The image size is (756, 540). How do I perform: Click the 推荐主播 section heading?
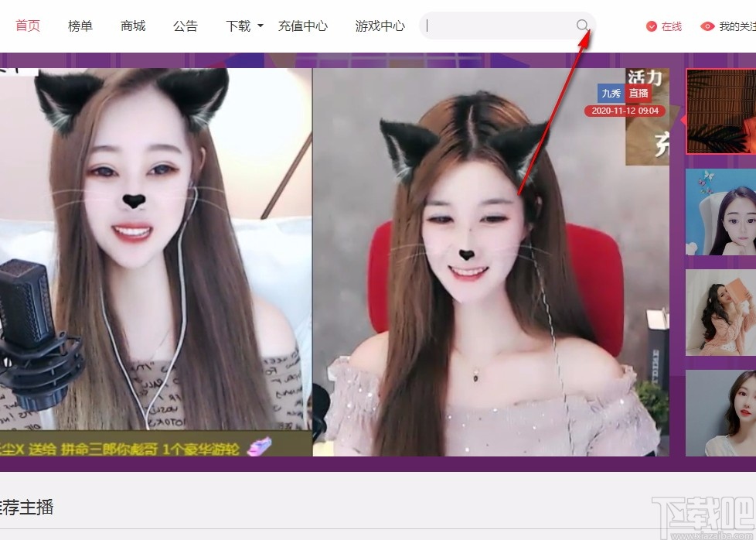(26, 508)
